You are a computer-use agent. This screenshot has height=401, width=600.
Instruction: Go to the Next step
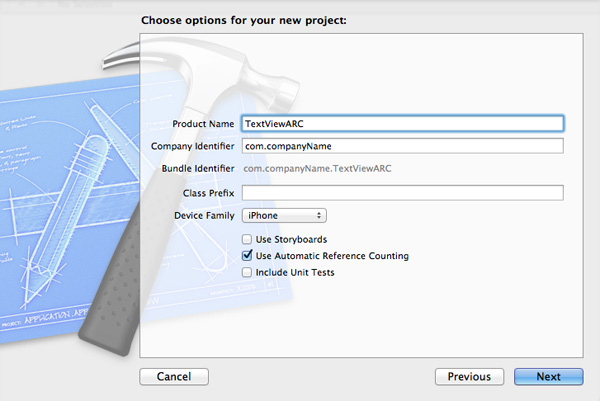[x=548, y=377]
